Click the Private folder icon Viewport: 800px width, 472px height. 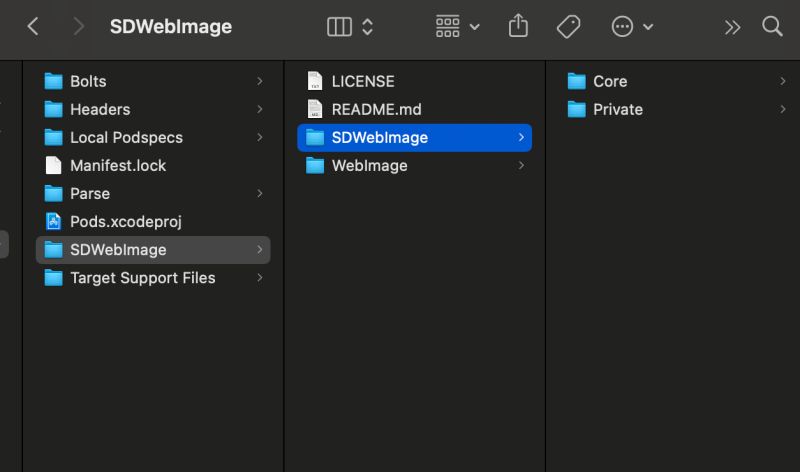[x=577, y=109]
